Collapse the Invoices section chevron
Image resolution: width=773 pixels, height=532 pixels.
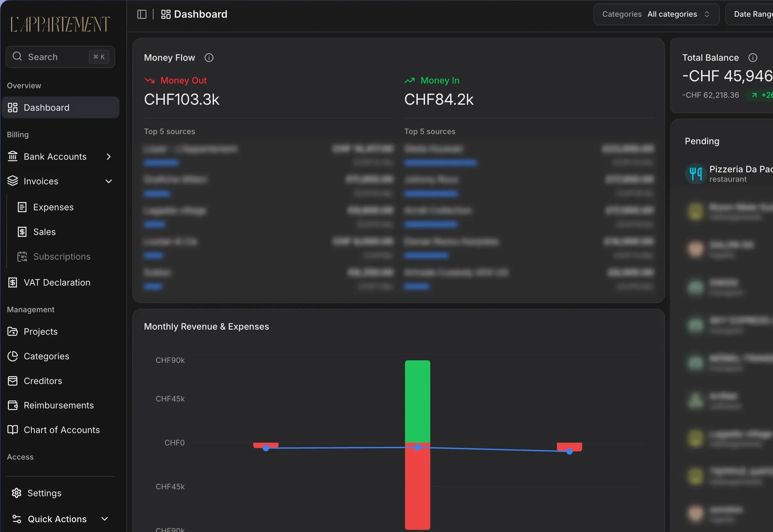click(x=108, y=181)
